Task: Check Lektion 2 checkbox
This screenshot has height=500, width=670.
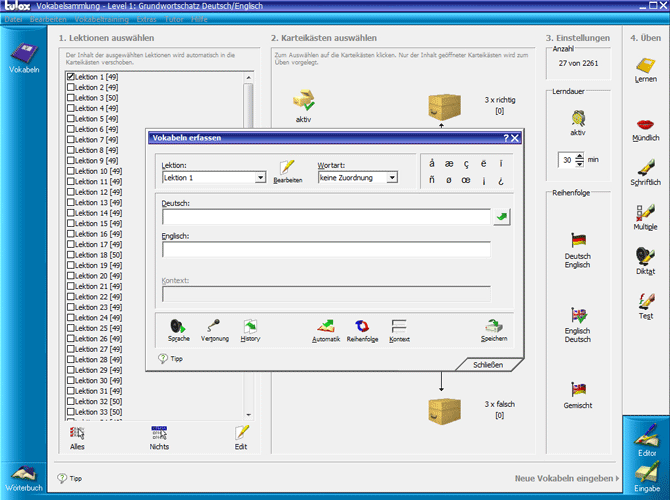Action: pyautogui.click(x=71, y=87)
